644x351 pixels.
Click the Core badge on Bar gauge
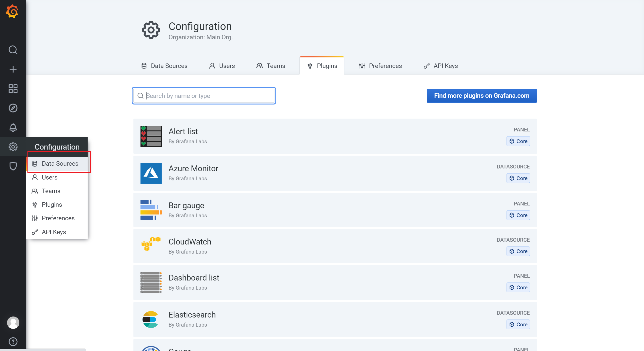click(518, 215)
